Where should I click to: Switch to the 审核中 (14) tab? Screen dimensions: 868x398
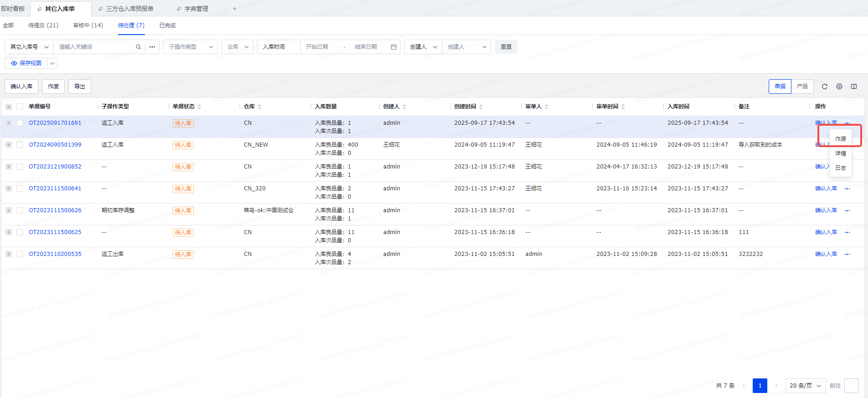88,26
